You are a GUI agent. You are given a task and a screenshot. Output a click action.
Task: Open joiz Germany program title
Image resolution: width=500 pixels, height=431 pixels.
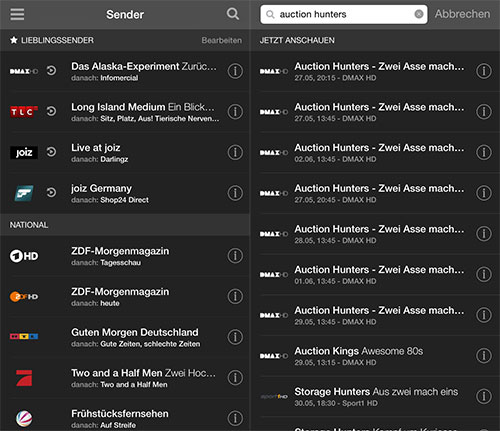(x=101, y=189)
